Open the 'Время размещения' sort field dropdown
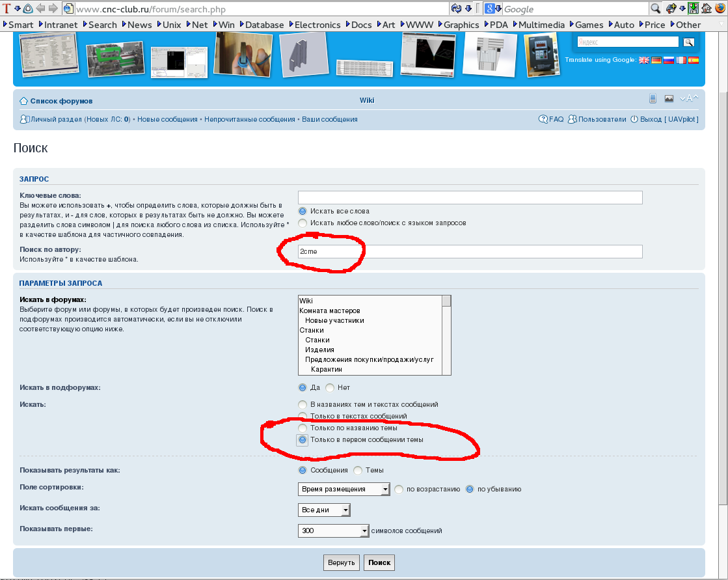Image resolution: width=728 pixels, height=580 pixels. coord(344,489)
